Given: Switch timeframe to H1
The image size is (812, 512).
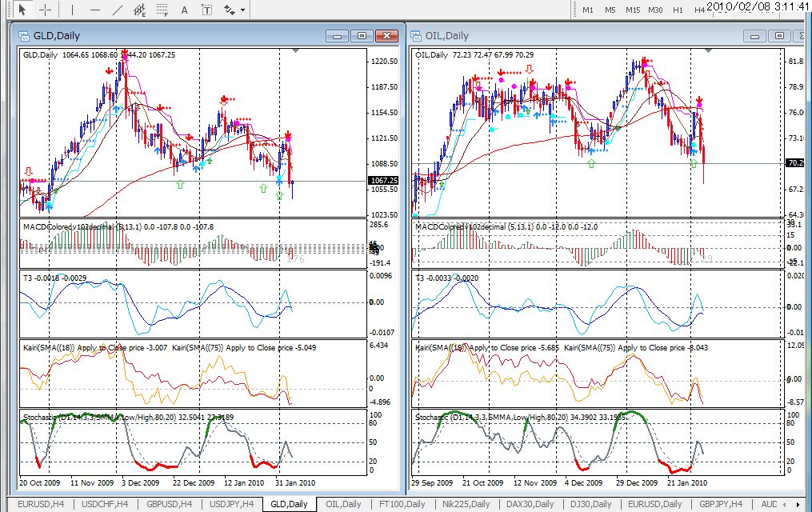Looking at the screenshot, I should coord(678,10).
